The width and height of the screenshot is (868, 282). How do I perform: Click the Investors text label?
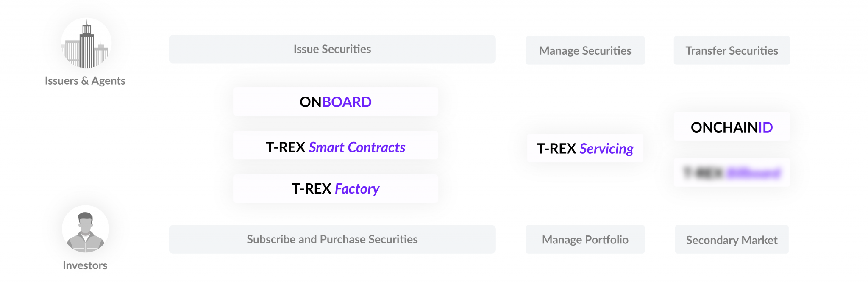click(85, 265)
